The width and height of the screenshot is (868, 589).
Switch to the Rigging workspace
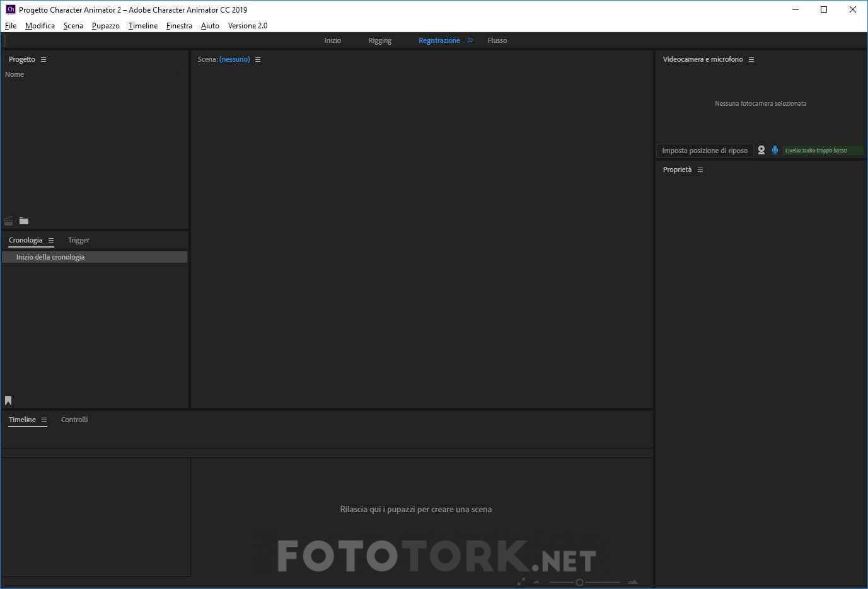click(380, 40)
